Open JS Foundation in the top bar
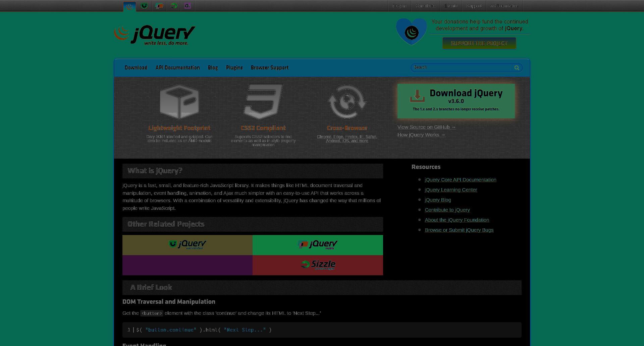The width and height of the screenshot is (644, 346). tap(504, 6)
